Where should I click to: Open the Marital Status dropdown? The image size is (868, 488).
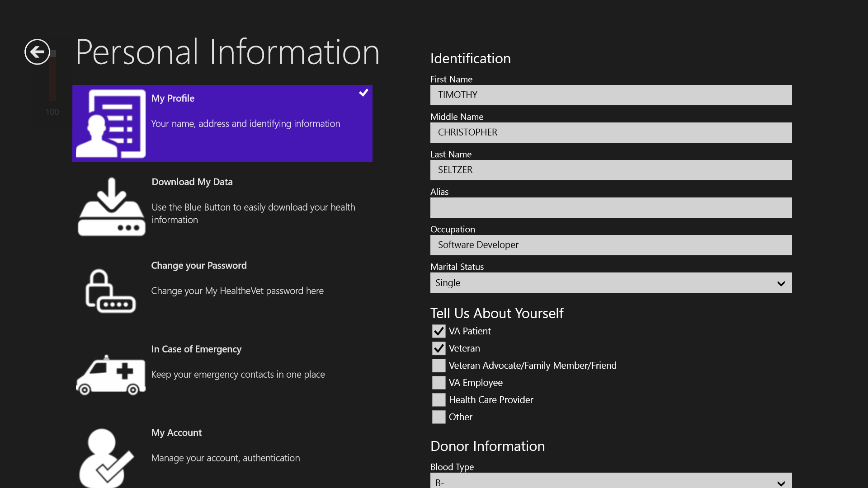(x=611, y=283)
